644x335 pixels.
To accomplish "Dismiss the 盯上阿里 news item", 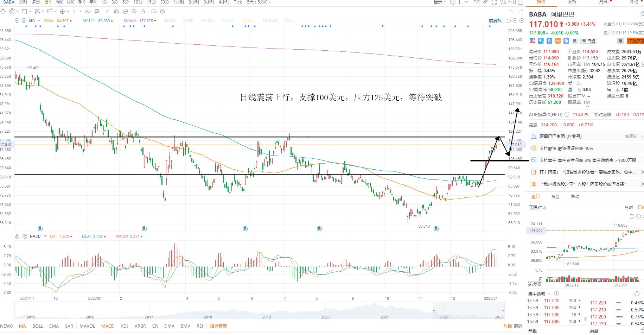I will pos(642,172).
